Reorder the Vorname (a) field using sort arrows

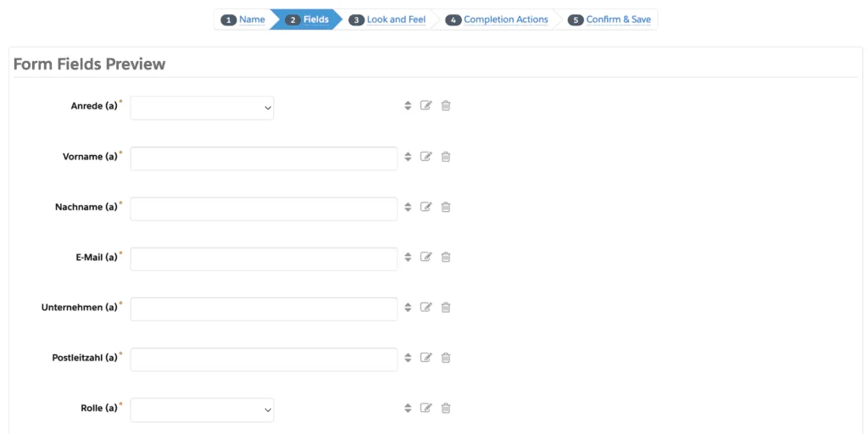coord(408,157)
